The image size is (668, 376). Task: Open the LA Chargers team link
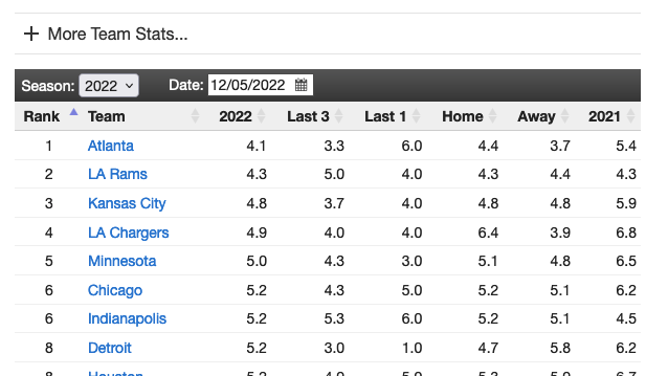pyautogui.click(x=128, y=233)
